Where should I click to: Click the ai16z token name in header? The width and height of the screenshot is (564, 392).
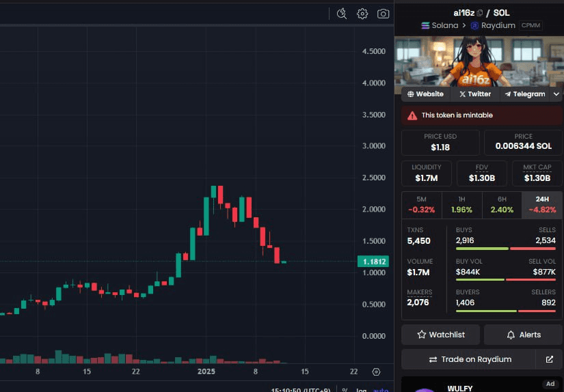pos(464,13)
